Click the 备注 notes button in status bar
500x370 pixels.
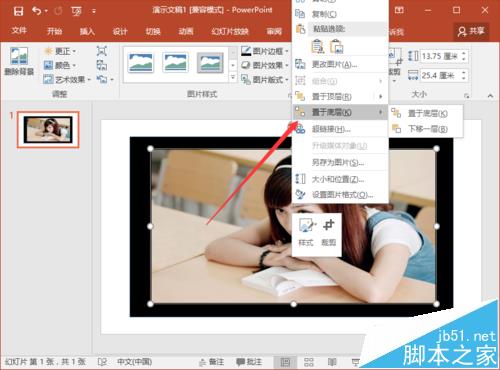pos(211,362)
